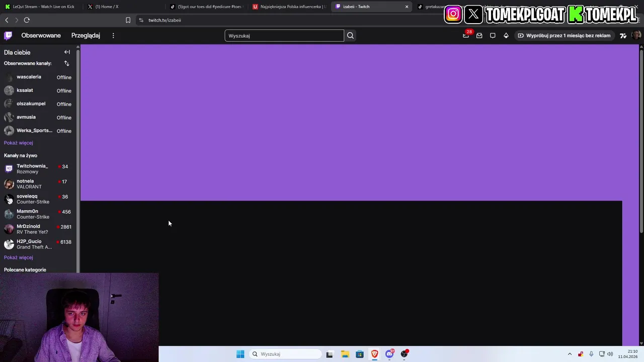This screenshot has width=644, height=362.
Task: Click Obserwowane kanały: heading
Action: pyautogui.click(x=28, y=63)
